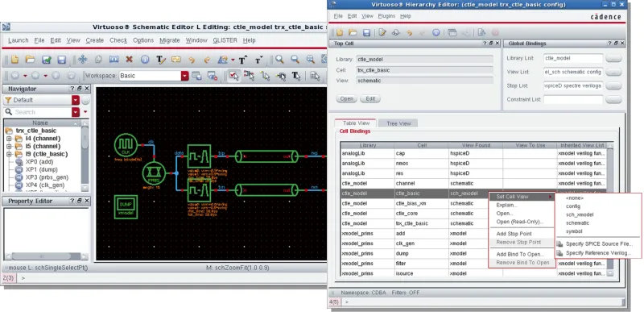The width and height of the screenshot is (644, 312).
Task: Toggle the text label selection filter icon
Action: pos(295,76)
